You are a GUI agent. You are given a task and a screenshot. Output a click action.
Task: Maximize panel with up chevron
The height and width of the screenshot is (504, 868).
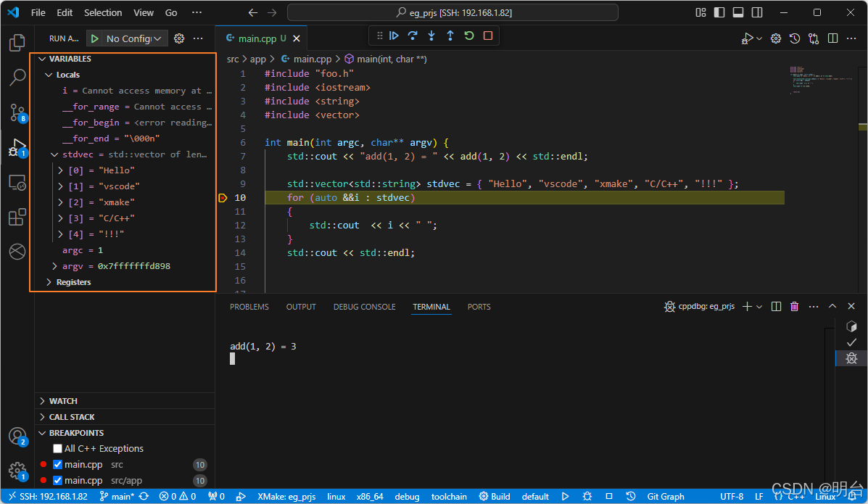tap(832, 306)
